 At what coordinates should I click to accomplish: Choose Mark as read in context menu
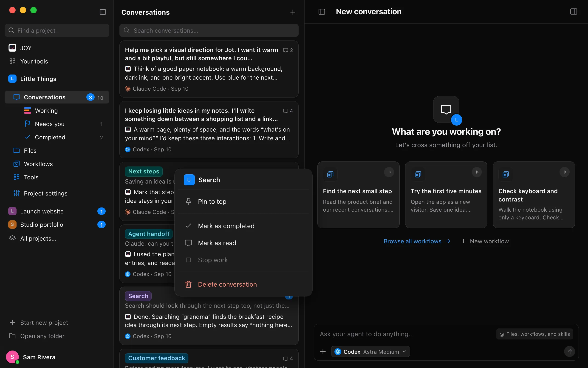click(x=243, y=243)
